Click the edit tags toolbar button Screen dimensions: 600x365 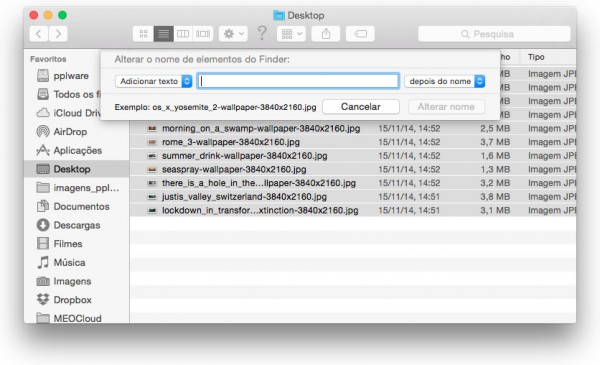pyautogui.click(x=360, y=34)
